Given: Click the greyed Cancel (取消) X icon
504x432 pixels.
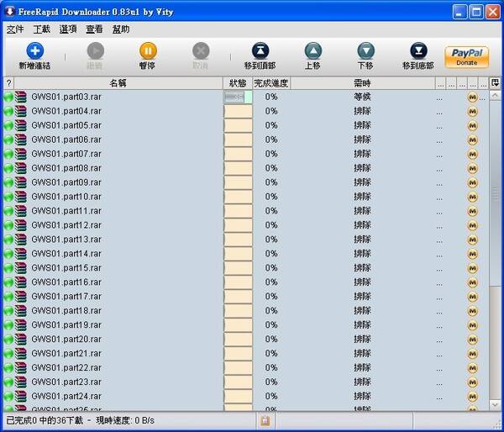Looking at the screenshot, I should [201, 50].
